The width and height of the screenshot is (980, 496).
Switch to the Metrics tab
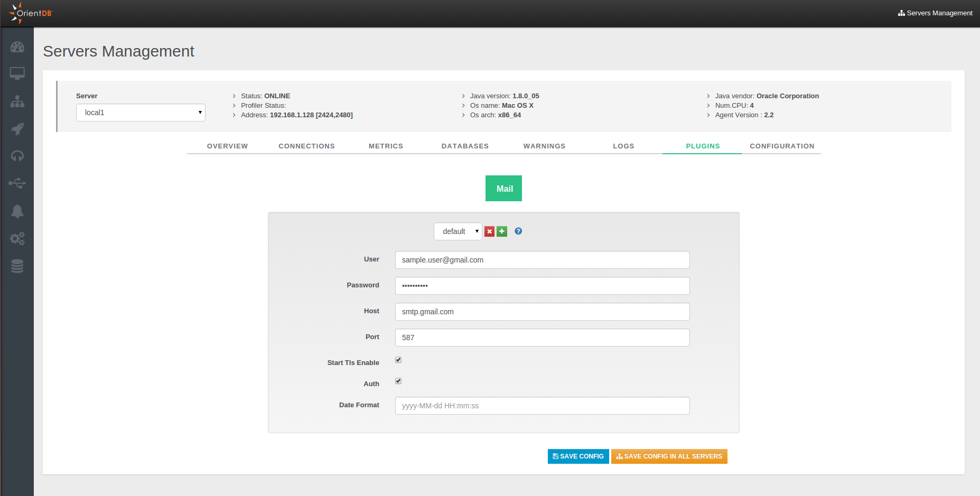point(386,146)
